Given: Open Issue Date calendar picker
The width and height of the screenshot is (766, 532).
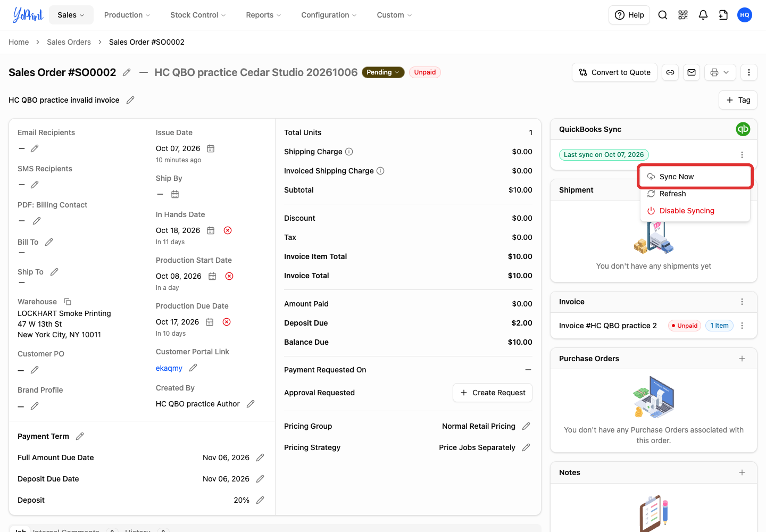Looking at the screenshot, I should click(x=211, y=148).
